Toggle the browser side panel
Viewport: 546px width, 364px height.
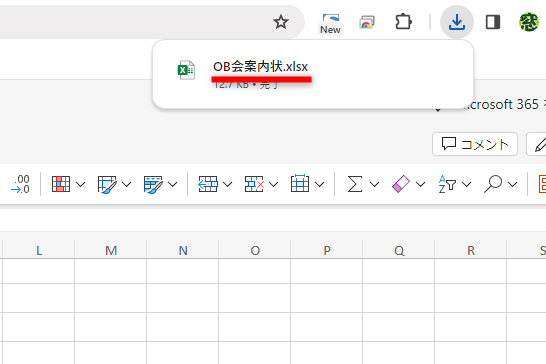pos(493,22)
